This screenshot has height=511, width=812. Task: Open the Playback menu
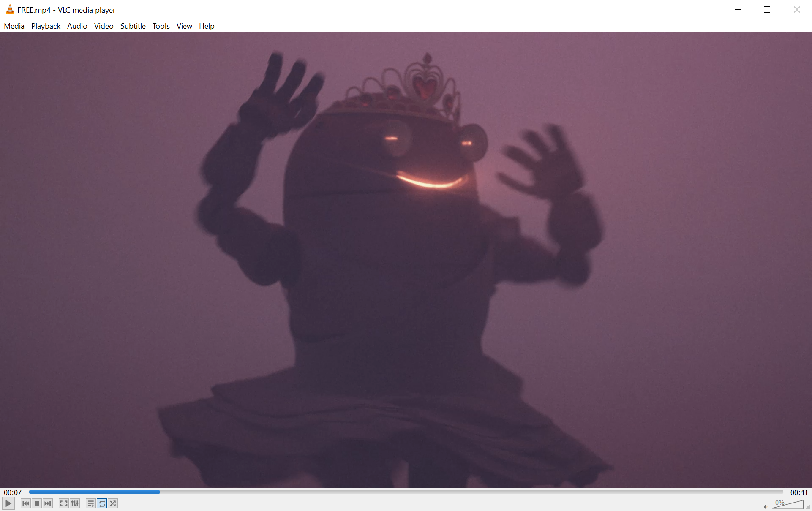click(x=46, y=26)
